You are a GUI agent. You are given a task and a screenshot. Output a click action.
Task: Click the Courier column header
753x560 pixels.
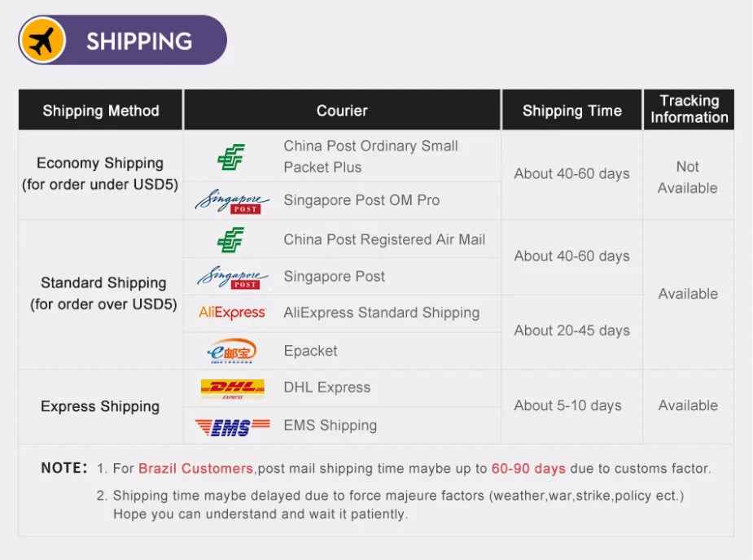(342, 111)
